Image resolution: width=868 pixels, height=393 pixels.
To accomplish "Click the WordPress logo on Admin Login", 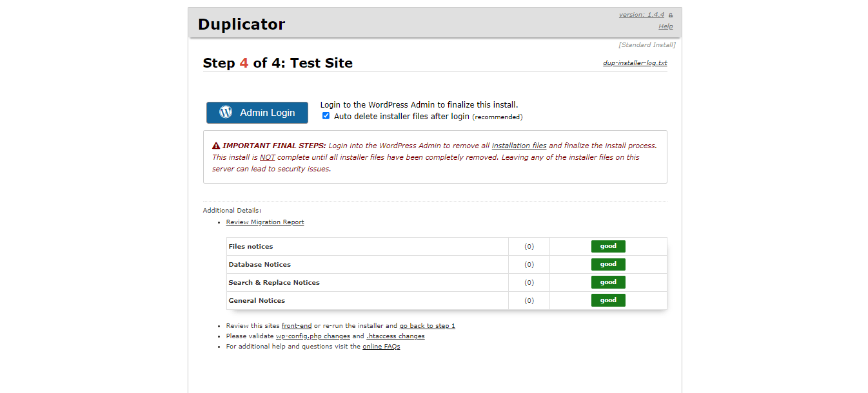I will pyautogui.click(x=226, y=112).
